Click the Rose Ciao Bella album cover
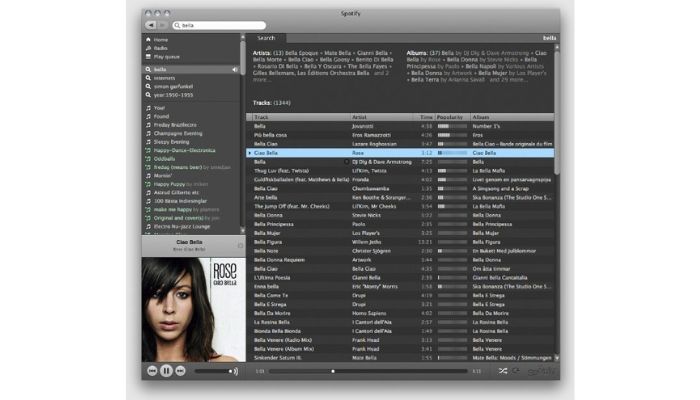700x400 pixels. point(194,310)
